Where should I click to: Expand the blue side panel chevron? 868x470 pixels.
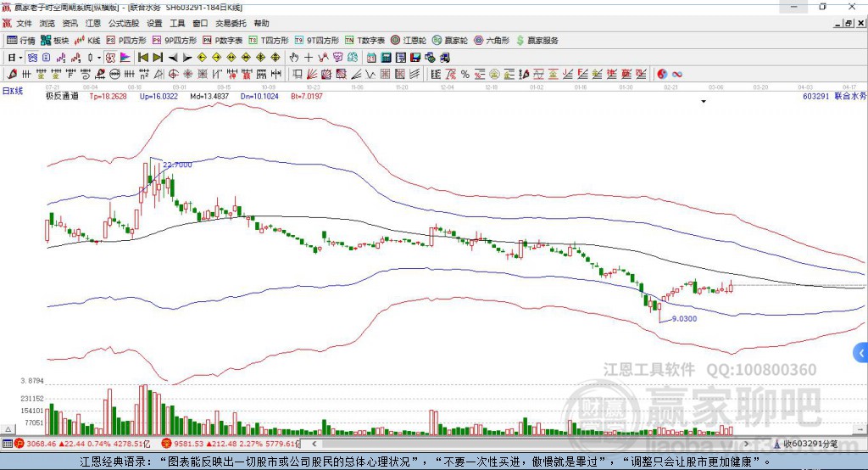(861, 353)
